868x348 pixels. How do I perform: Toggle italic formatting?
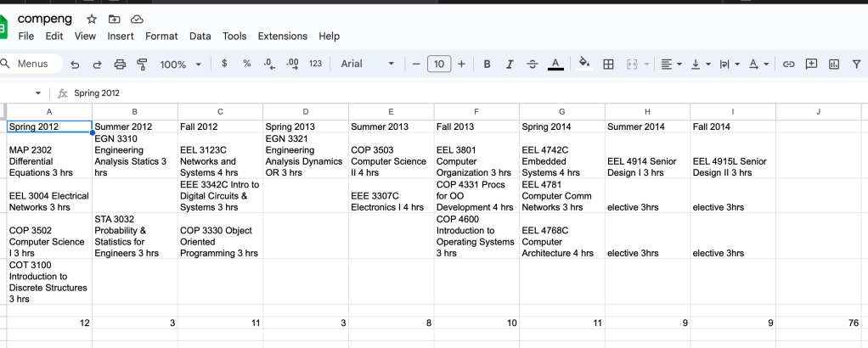pyautogui.click(x=510, y=65)
